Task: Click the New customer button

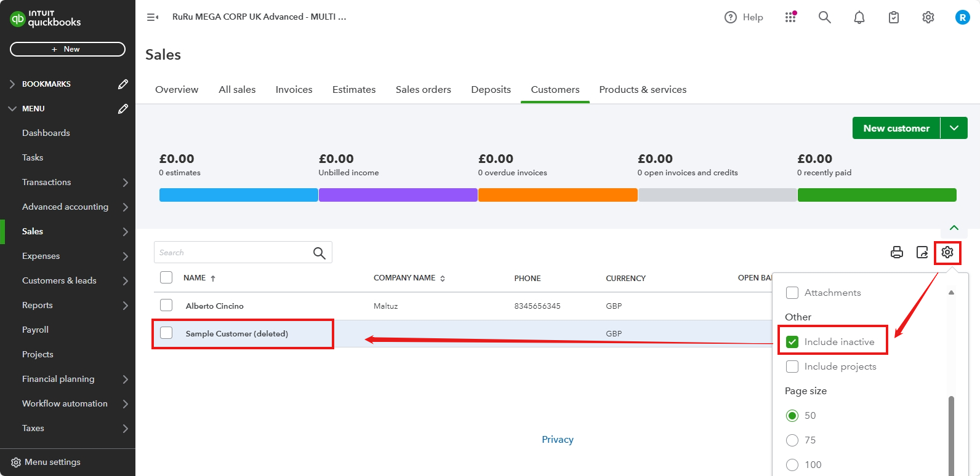Action: (x=896, y=128)
